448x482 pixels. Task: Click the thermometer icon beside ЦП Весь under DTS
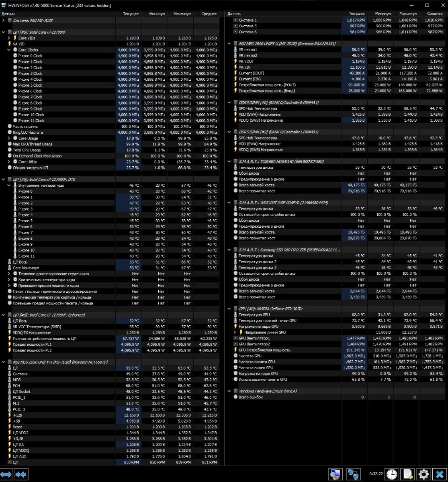click(x=10, y=262)
